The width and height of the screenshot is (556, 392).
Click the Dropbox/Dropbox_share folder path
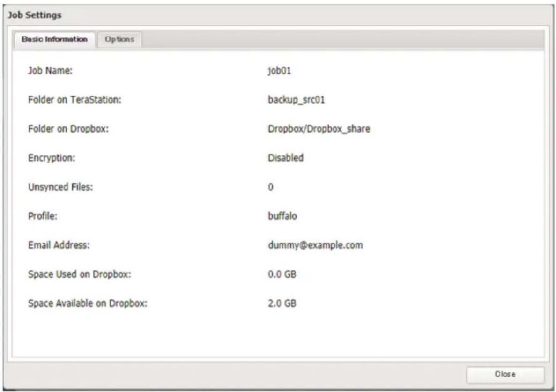point(319,129)
